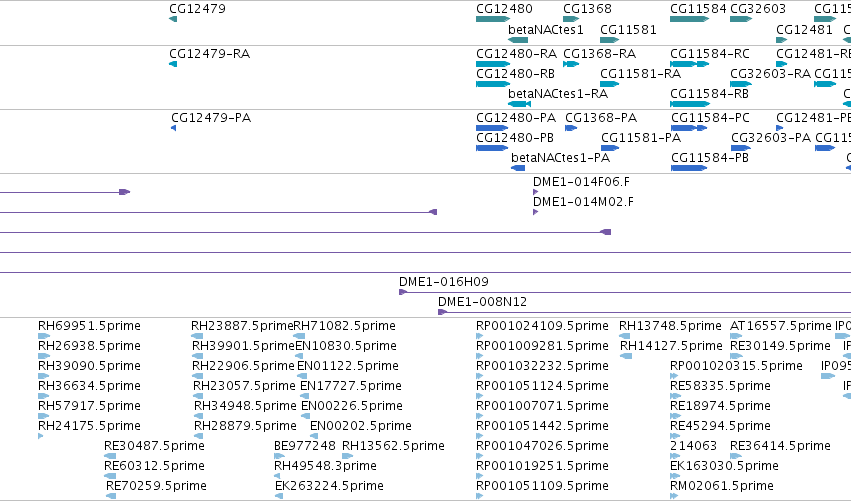Viewport: 851px width, 501px height.
Task: Select the CG11581 gene label
Action: point(628,30)
